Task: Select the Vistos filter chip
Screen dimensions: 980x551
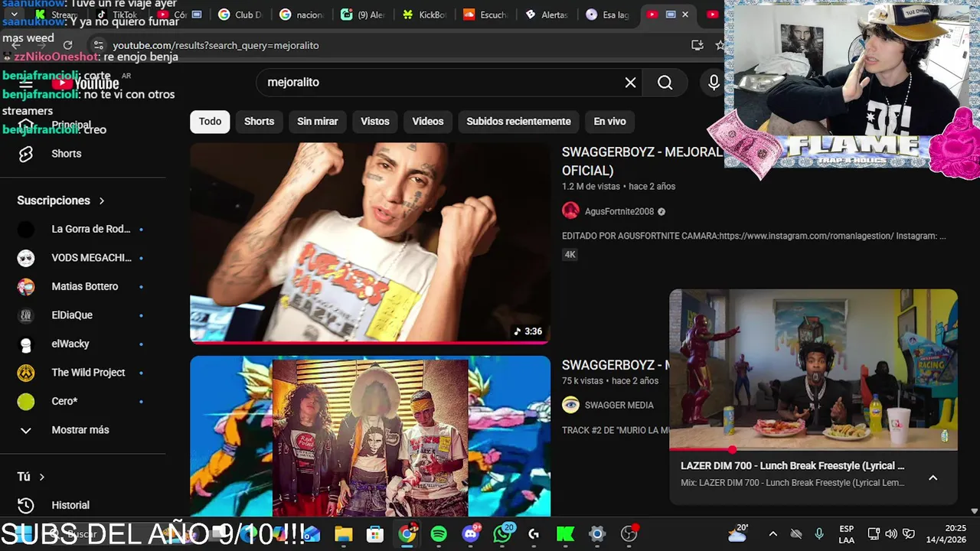Action: pos(375,122)
